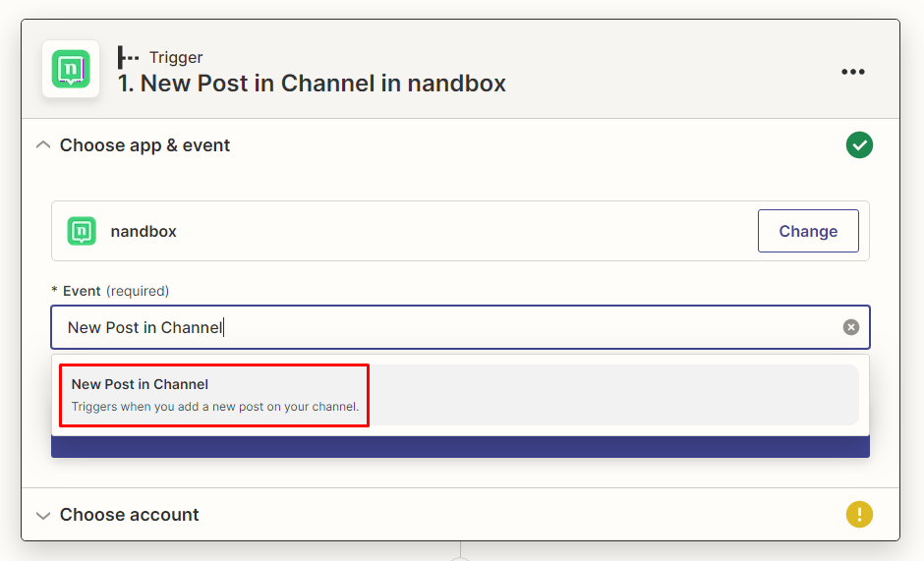Select New Post in Channel option
This screenshot has width=924, height=561.
tap(141, 384)
